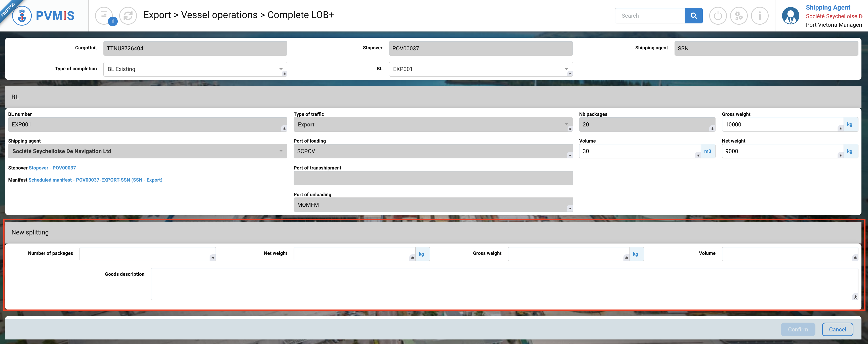Click the Cancel button
The width and height of the screenshot is (868, 344).
837,329
